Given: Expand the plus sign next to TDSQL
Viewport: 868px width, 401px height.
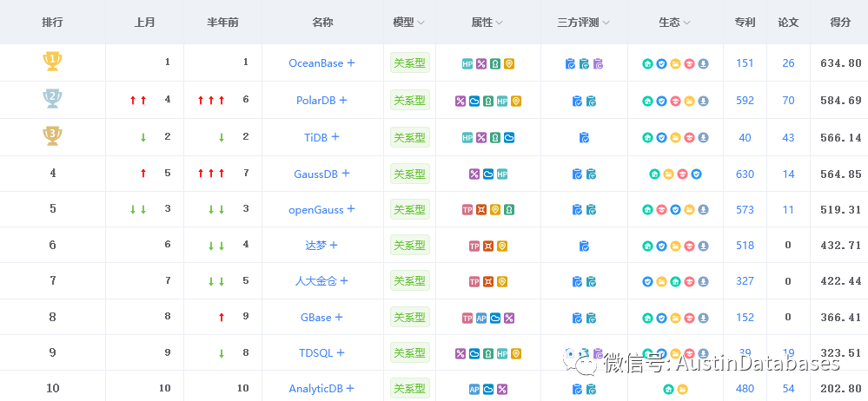Looking at the screenshot, I should 341,353.
